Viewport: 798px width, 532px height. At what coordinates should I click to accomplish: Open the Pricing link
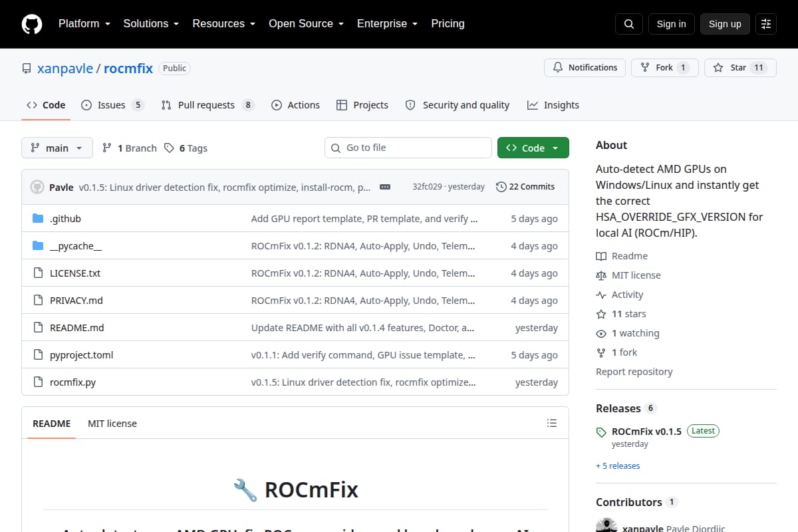click(448, 24)
